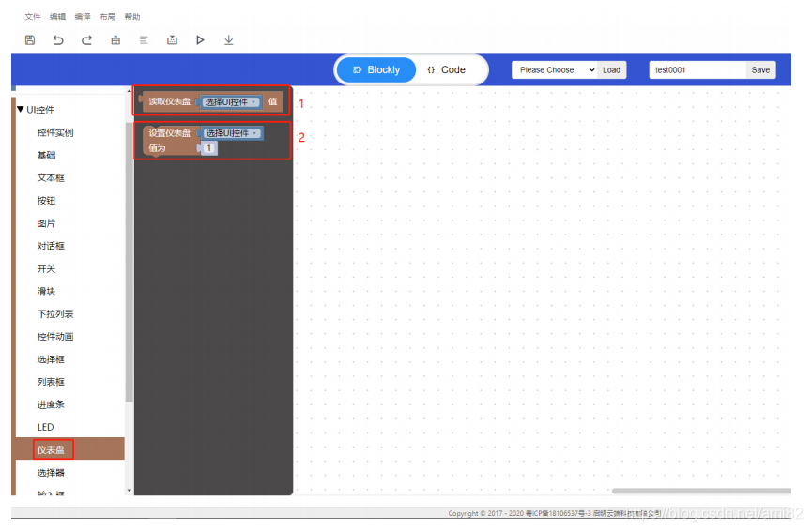This screenshot has width=812, height=531.
Task: Click the align lines icon in toolbar
Action: pyautogui.click(x=144, y=39)
